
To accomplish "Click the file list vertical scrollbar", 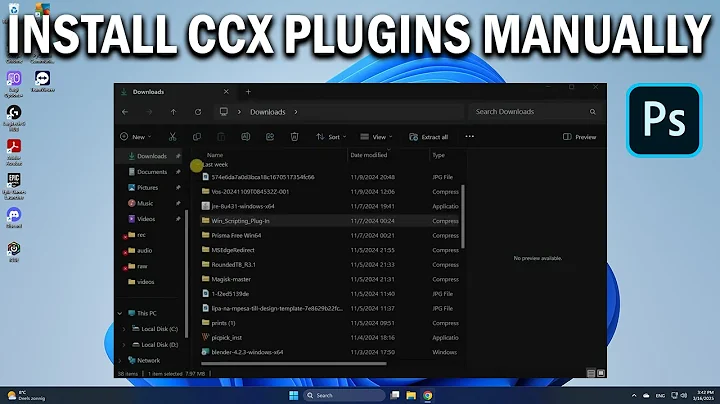I will point(463,217).
